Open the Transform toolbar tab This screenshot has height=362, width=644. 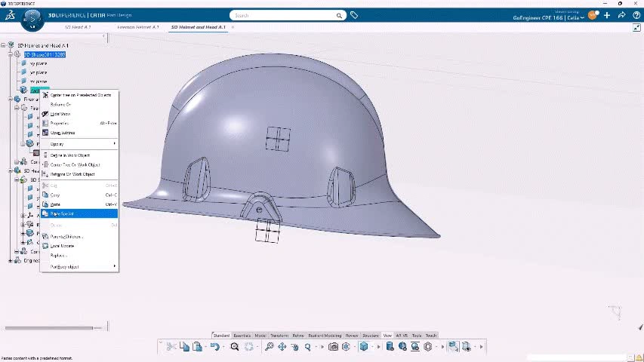point(279,336)
